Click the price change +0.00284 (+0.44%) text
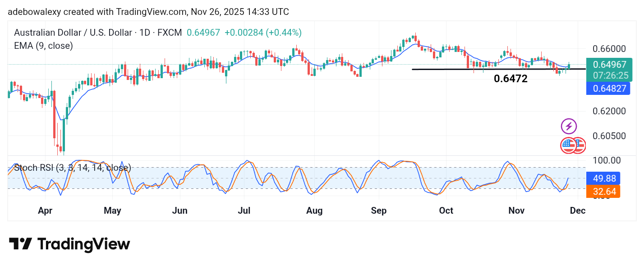644x267 pixels. coord(263,33)
